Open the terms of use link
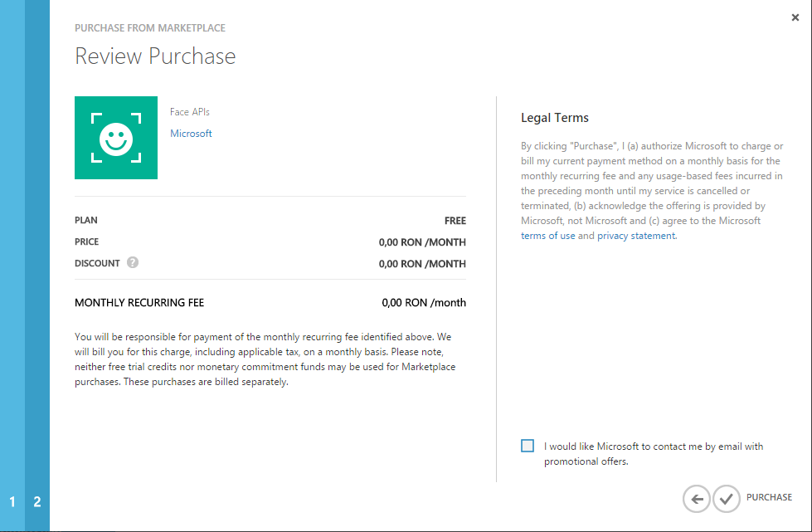 [548, 236]
